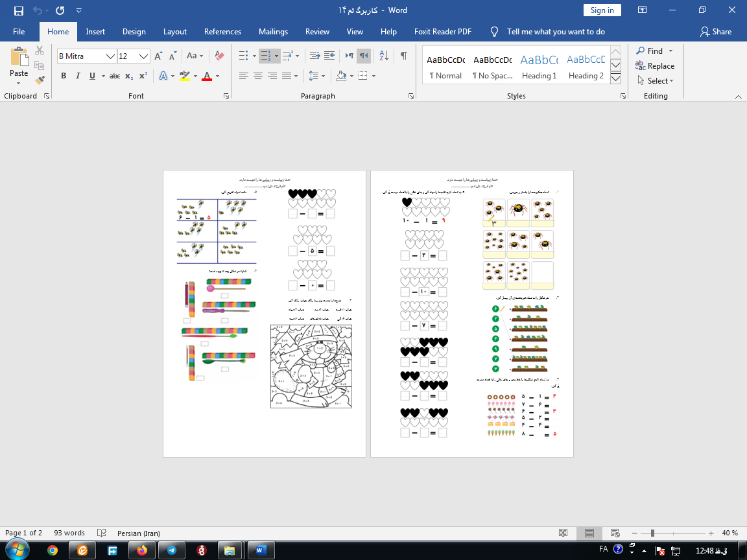The width and height of the screenshot is (747, 560).
Task: Click the Sign in button
Action: pyautogui.click(x=602, y=10)
